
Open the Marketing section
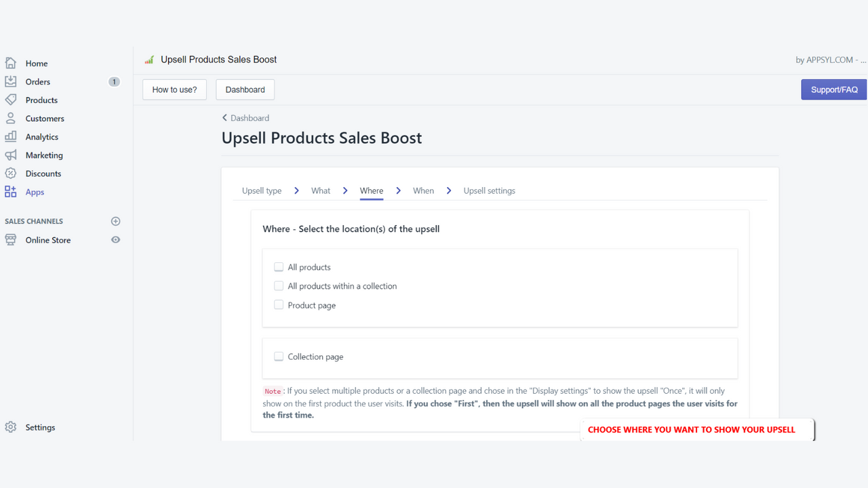tap(43, 155)
